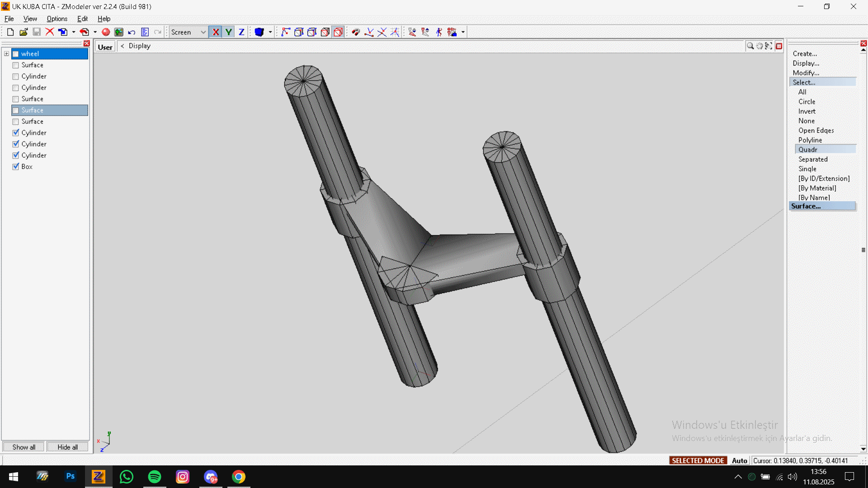Enable the highlighted Surface item checkbox
The image size is (868, 488).
click(x=16, y=110)
